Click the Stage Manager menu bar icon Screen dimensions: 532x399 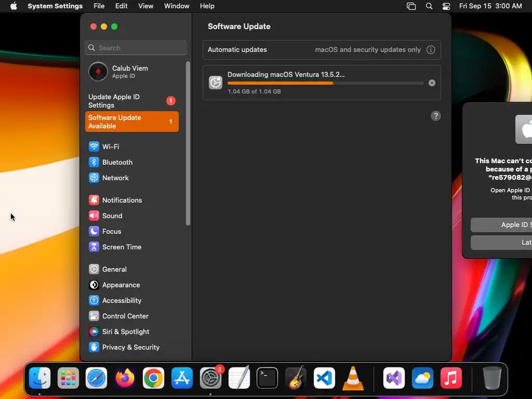pos(411,6)
